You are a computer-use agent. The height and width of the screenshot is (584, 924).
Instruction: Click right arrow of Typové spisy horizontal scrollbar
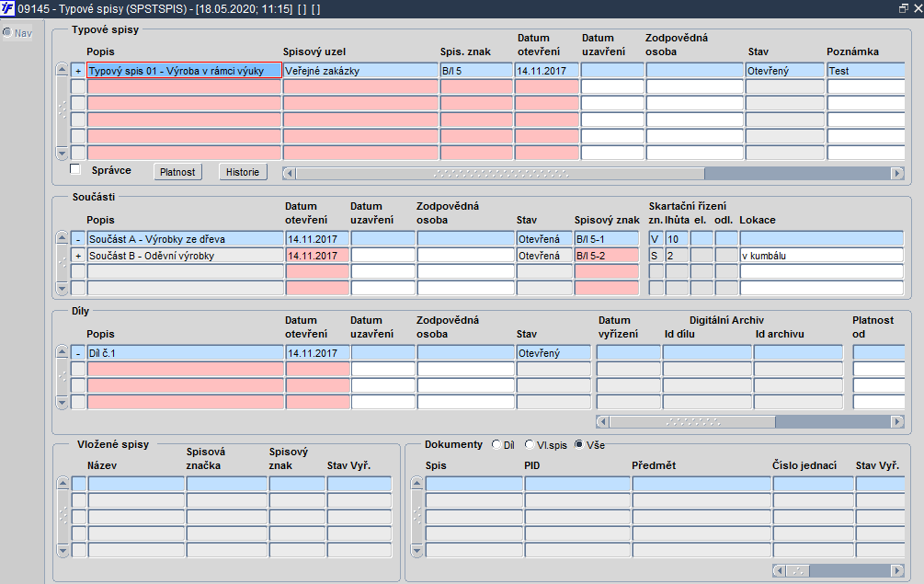tap(897, 173)
